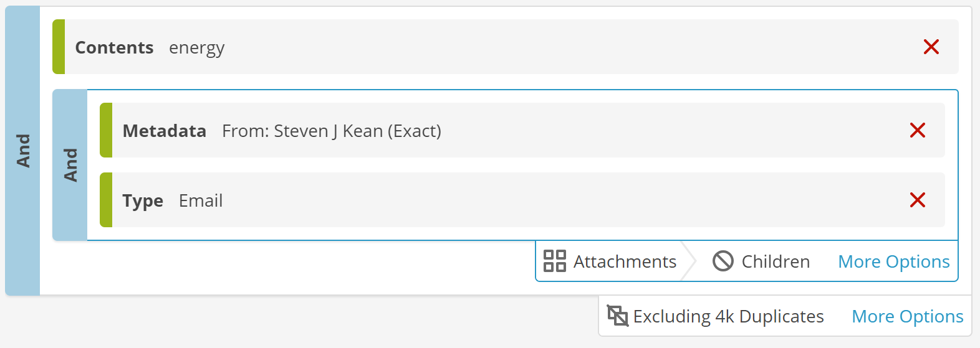
Task: Open the Type Email criterion row
Action: click(x=522, y=200)
